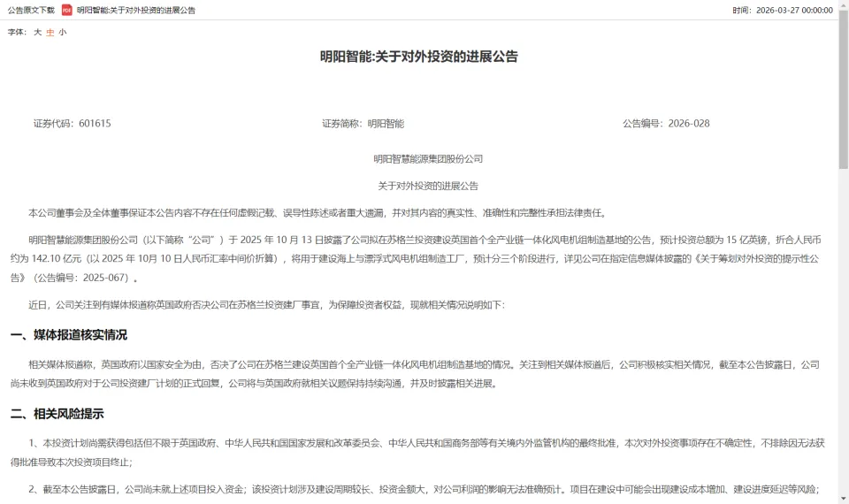The width and height of the screenshot is (849, 504).
Task: Set font size to 大
Action: pyautogui.click(x=37, y=32)
